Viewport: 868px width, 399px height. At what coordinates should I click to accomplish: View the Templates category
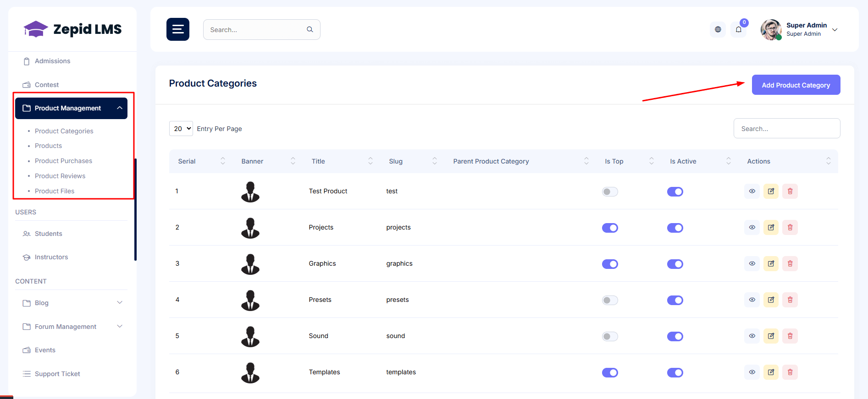(x=752, y=372)
